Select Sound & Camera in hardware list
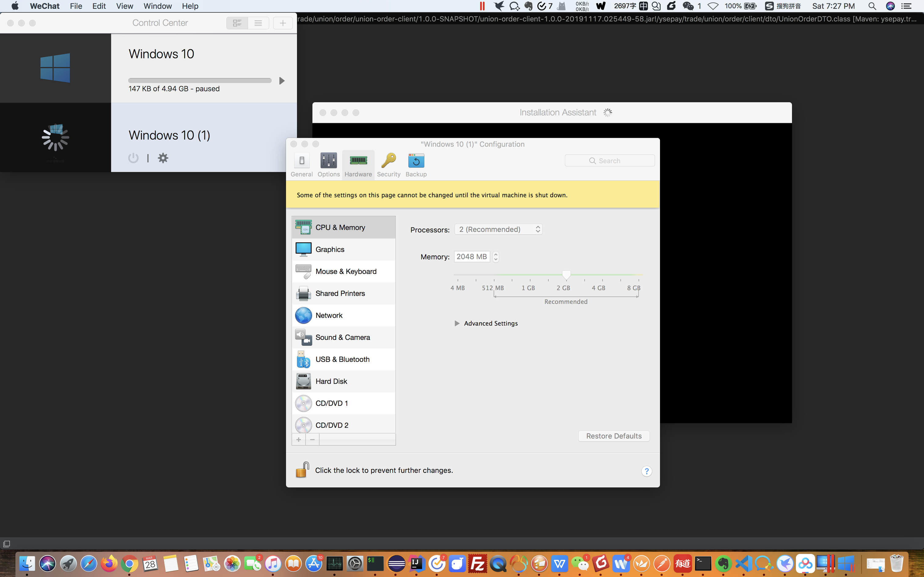 click(343, 337)
